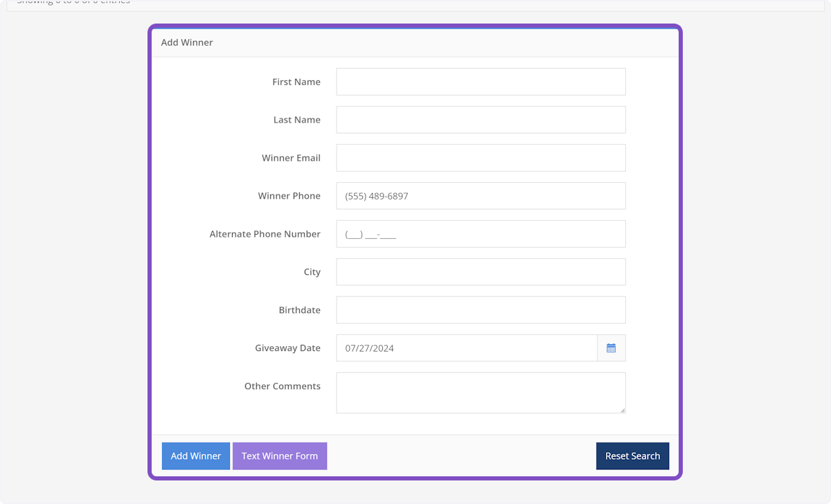Viewport: 831px width, 504px height.
Task: Select the First Name label
Action: coord(296,82)
